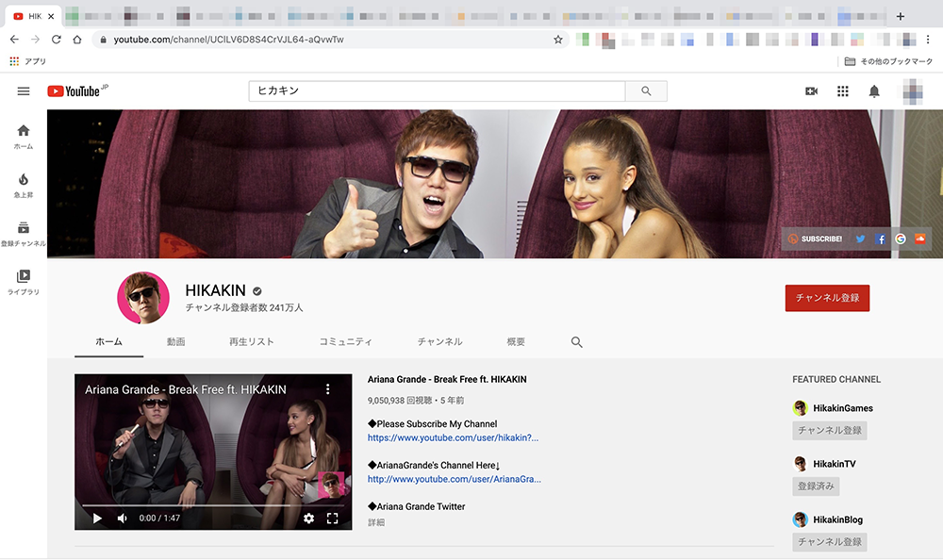Open the Chrome three-dot menu
The width and height of the screenshot is (943, 560).
(928, 39)
